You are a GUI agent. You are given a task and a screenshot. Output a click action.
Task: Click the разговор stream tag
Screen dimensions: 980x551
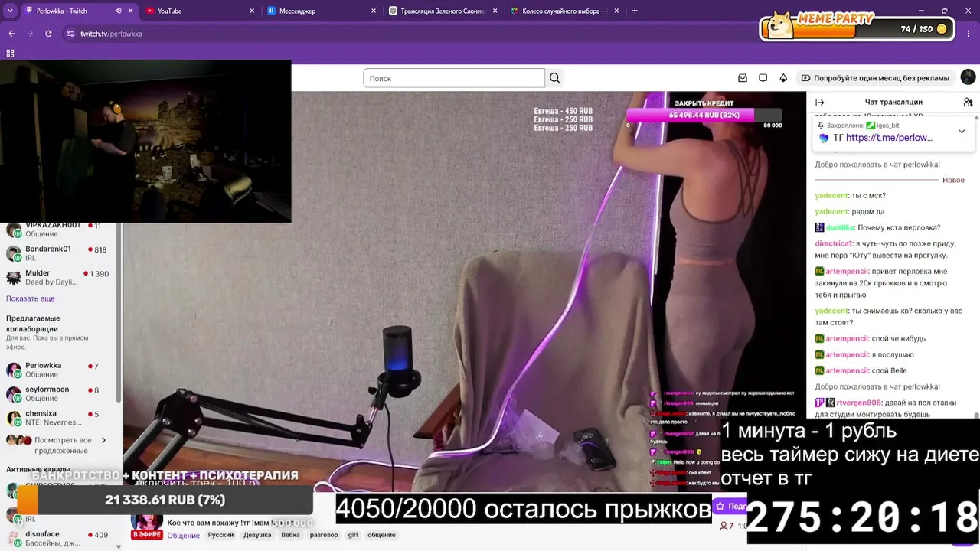(x=324, y=535)
